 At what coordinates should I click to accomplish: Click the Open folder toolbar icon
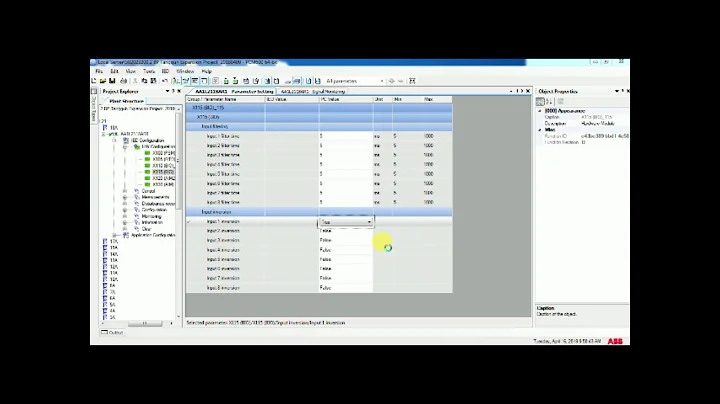(103, 81)
